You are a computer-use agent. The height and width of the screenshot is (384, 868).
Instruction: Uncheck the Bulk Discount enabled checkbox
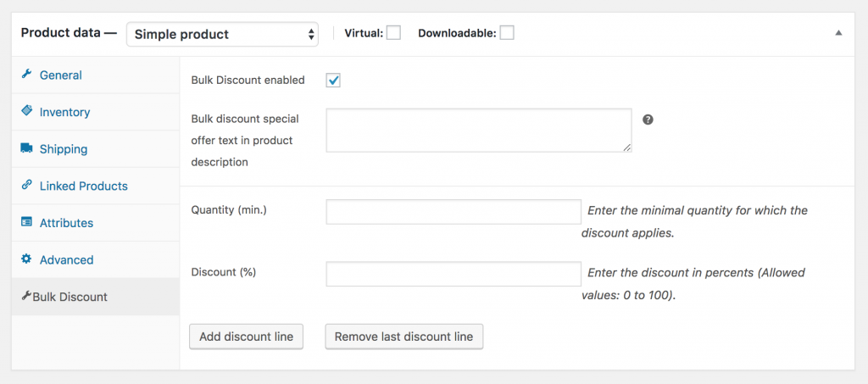click(333, 81)
